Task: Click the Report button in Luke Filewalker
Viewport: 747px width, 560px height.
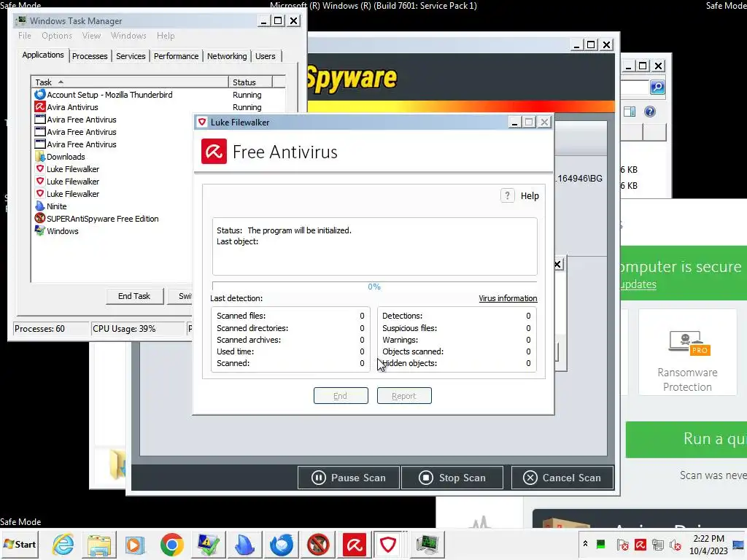Action: (x=404, y=396)
